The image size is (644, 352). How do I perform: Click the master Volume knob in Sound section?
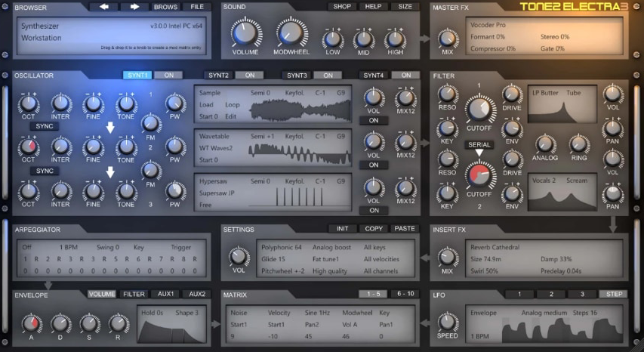click(x=244, y=34)
